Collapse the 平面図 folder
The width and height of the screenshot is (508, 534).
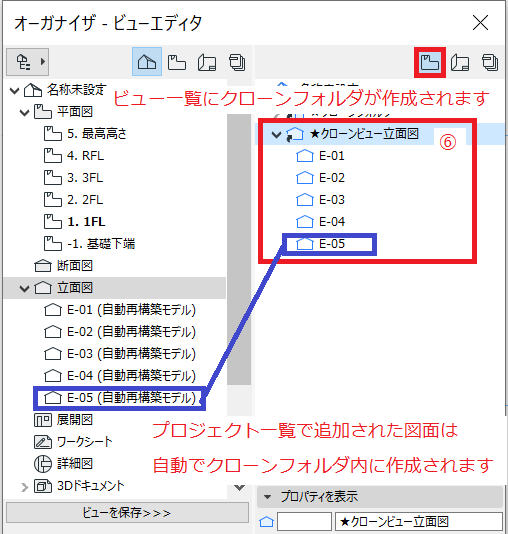pos(25,112)
